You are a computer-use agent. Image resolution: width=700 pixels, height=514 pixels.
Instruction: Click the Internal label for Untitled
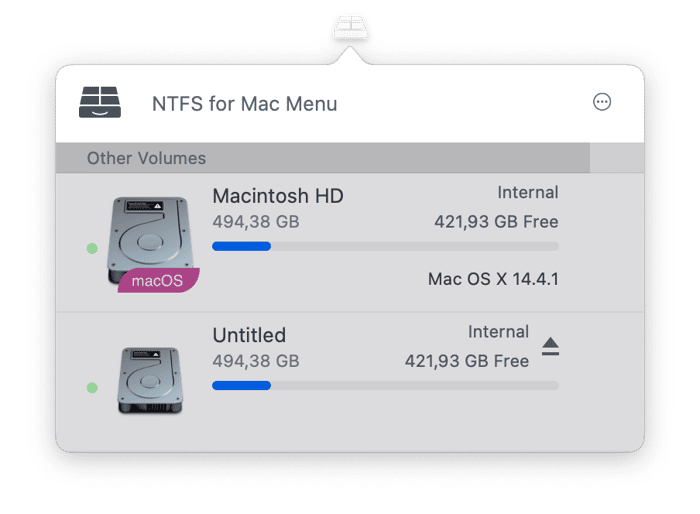[498, 332]
